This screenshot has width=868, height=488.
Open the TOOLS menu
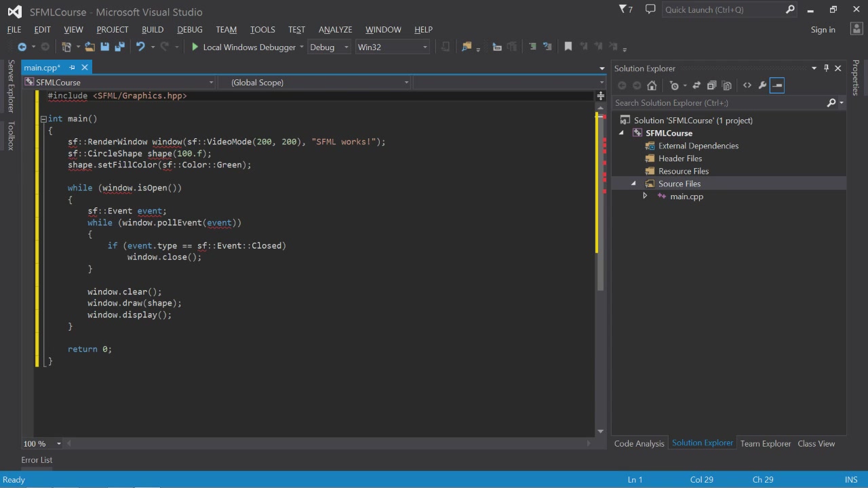point(262,30)
